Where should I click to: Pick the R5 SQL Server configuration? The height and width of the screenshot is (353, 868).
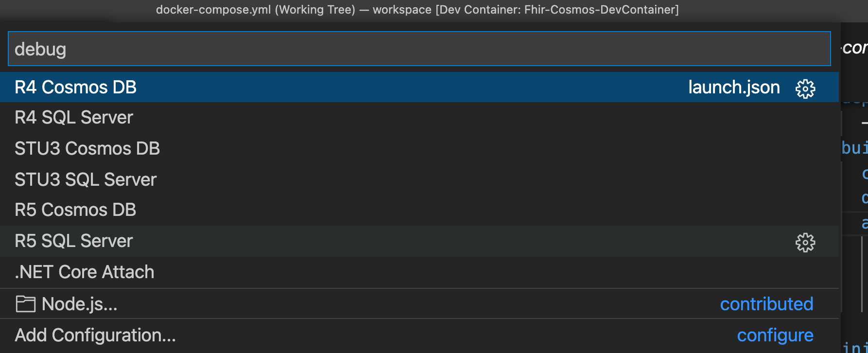point(419,241)
